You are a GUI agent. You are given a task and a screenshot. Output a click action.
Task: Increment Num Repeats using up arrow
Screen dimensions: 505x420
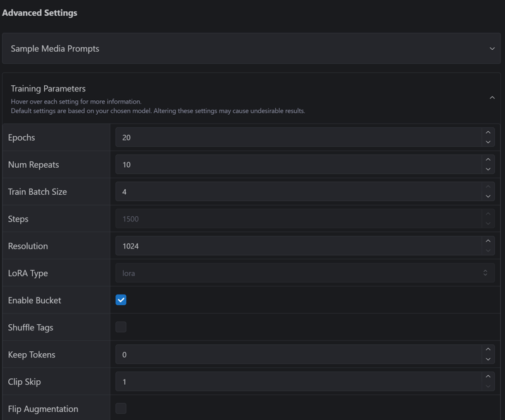tap(487, 160)
